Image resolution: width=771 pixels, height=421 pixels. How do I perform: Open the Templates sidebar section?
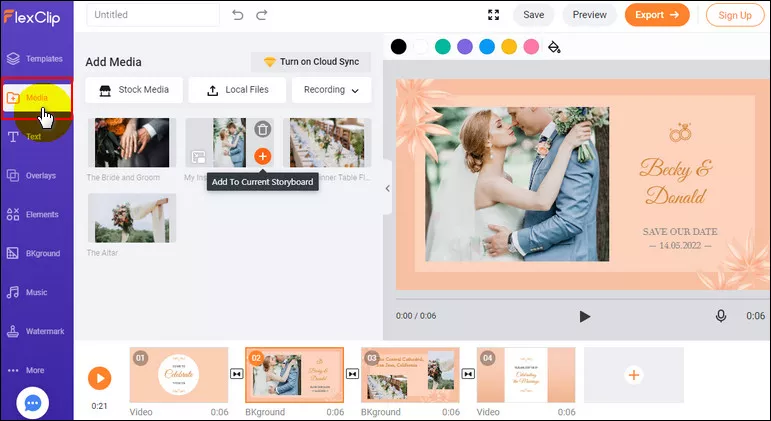pyautogui.click(x=35, y=59)
